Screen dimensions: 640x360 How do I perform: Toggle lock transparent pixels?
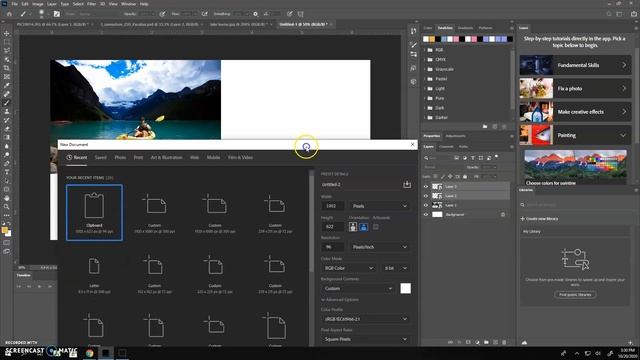point(436,176)
